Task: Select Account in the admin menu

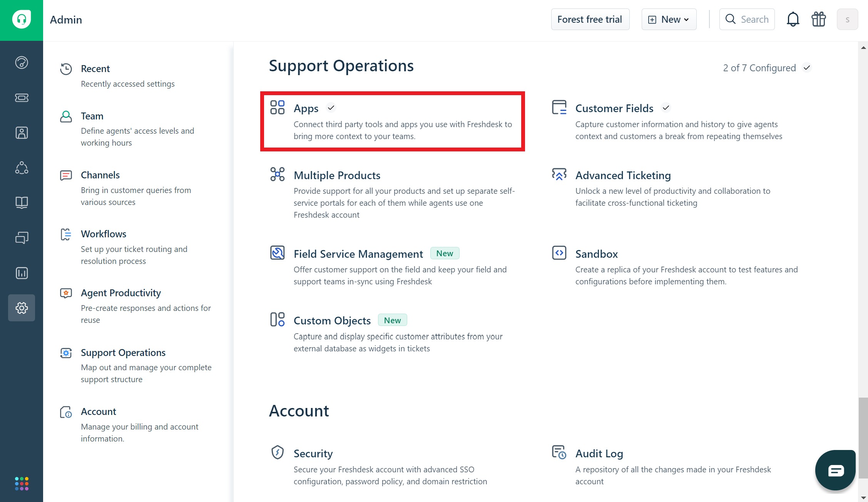Action: (x=98, y=411)
